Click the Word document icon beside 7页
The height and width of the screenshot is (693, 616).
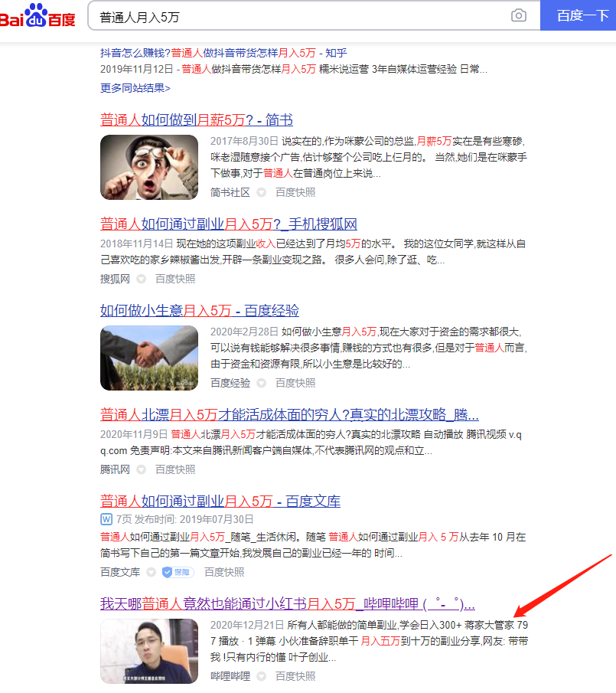pyautogui.click(x=106, y=519)
